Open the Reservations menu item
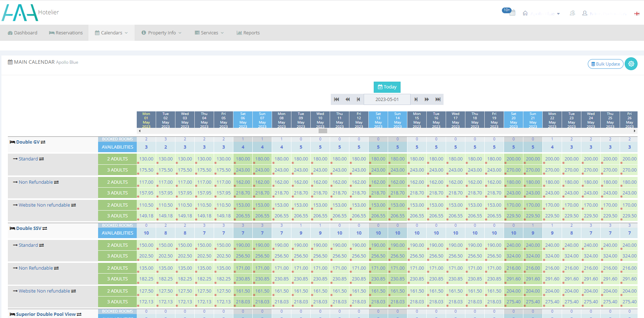 66,33
